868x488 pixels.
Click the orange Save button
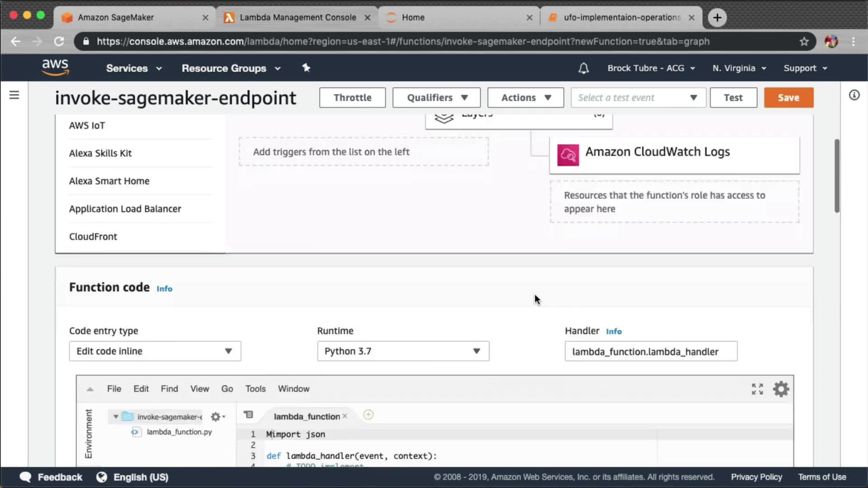click(788, 98)
